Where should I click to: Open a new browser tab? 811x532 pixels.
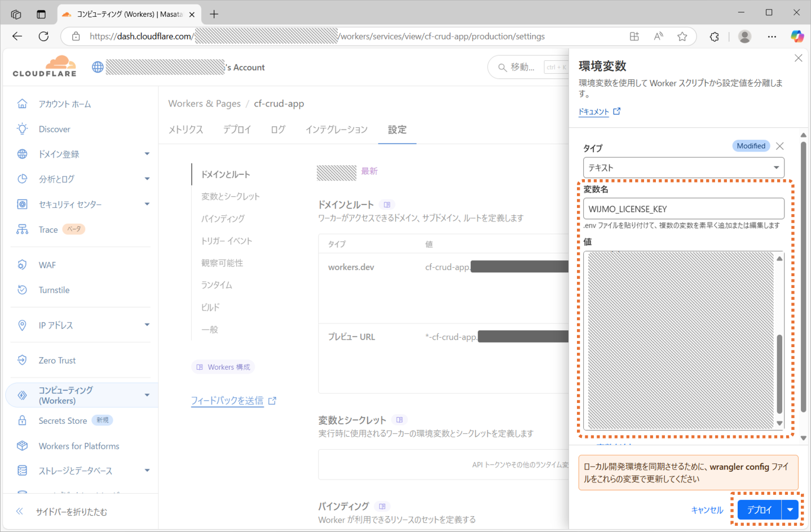[214, 14]
